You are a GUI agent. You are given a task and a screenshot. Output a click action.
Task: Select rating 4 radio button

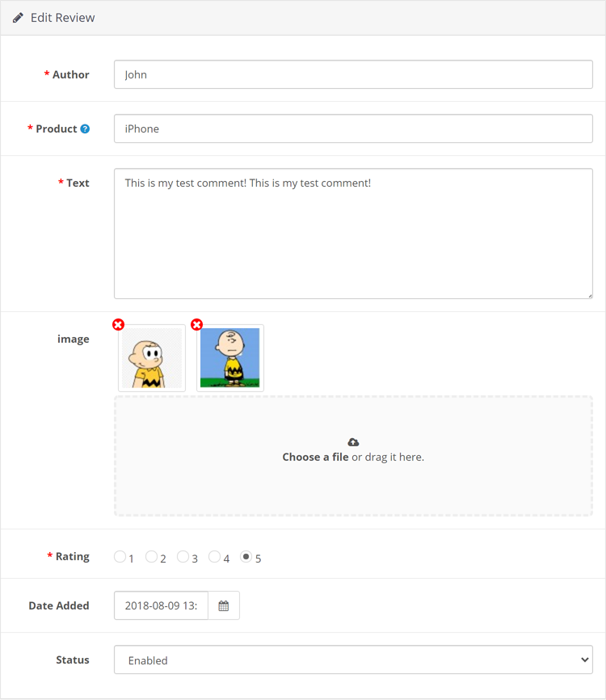point(215,557)
